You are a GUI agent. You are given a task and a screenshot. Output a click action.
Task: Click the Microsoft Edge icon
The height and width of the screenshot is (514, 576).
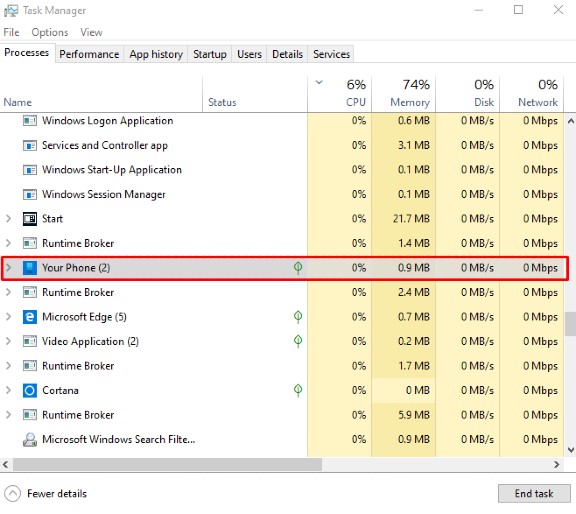(x=30, y=317)
